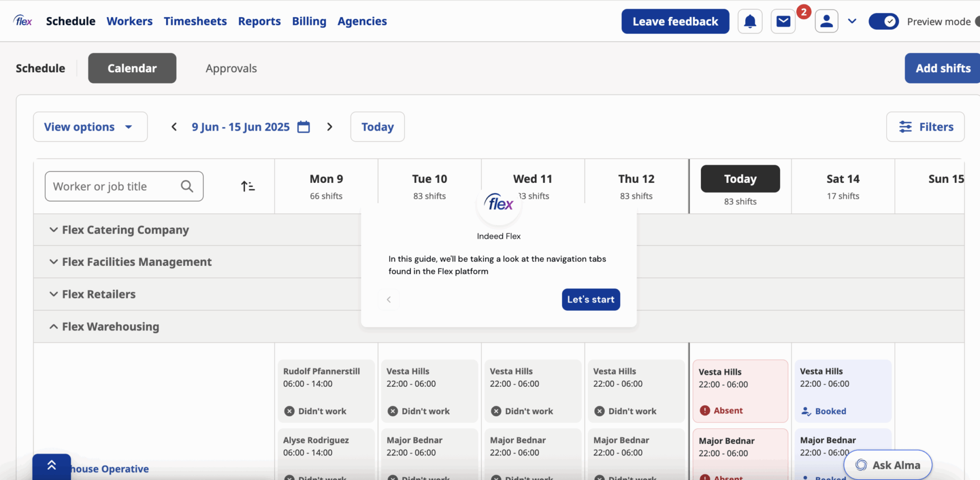
Task: Open Major Bednar shift on Wednesday
Action: click(533, 454)
